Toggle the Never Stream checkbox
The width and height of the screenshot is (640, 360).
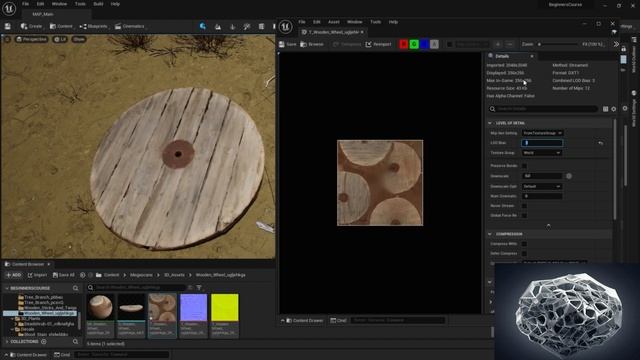(524, 206)
